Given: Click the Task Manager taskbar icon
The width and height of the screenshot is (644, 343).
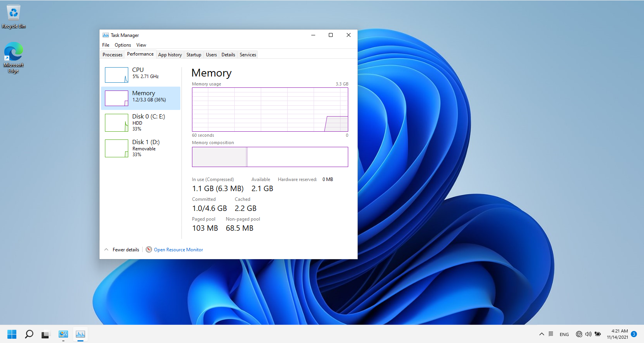Looking at the screenshot, I should (x=80, y=334).
